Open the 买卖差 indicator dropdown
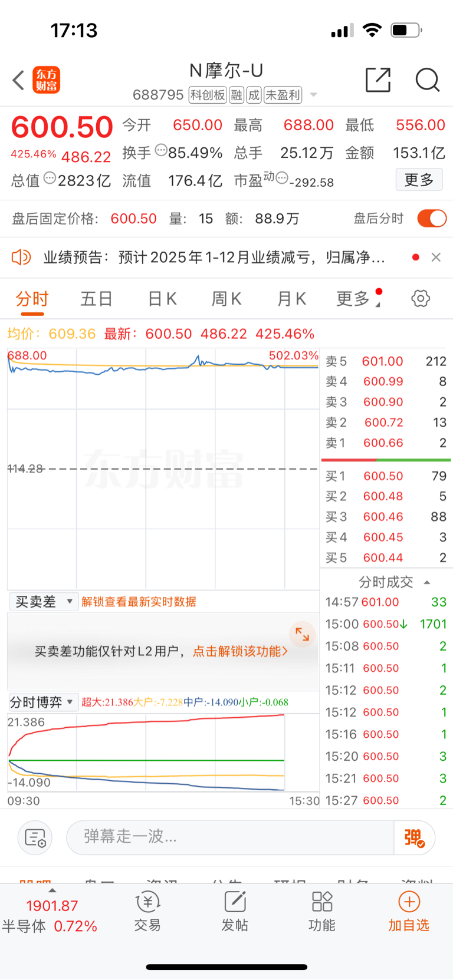 pyautogui.click(x=44, y=602)
